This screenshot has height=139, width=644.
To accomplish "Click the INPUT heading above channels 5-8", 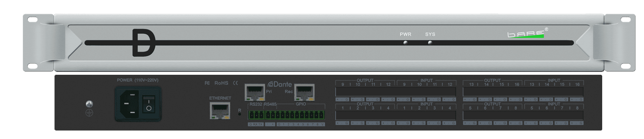I will tap(554, 104).
